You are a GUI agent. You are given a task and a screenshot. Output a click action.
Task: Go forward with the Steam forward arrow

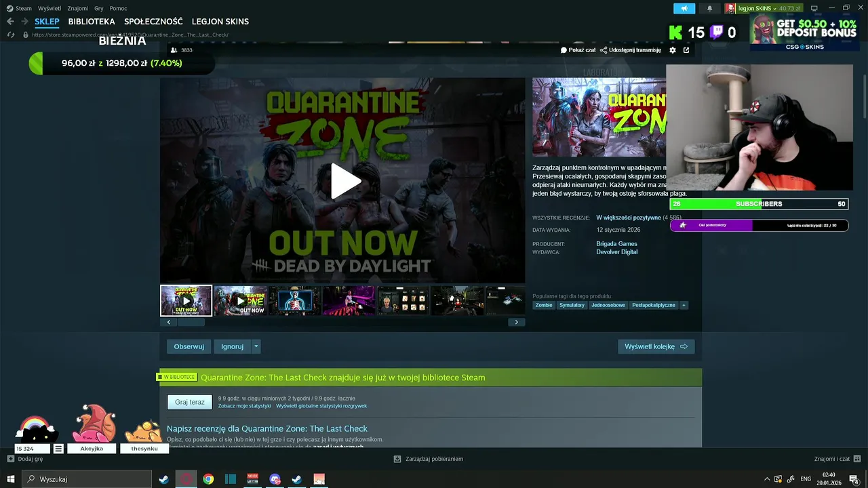click(x=24, y=22)
